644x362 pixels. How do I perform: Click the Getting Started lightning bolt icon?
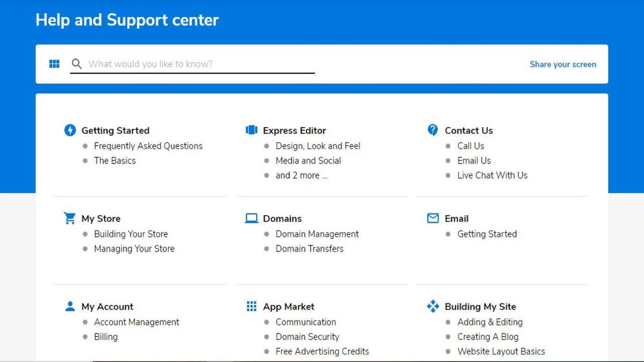(x=69, y=130)
